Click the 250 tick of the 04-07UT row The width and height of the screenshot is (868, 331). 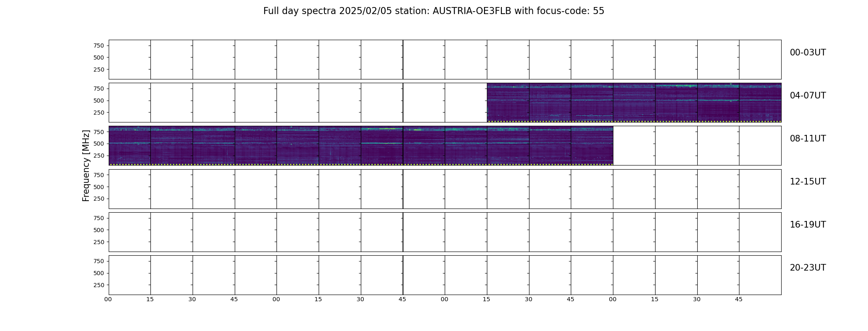[99, 113]
